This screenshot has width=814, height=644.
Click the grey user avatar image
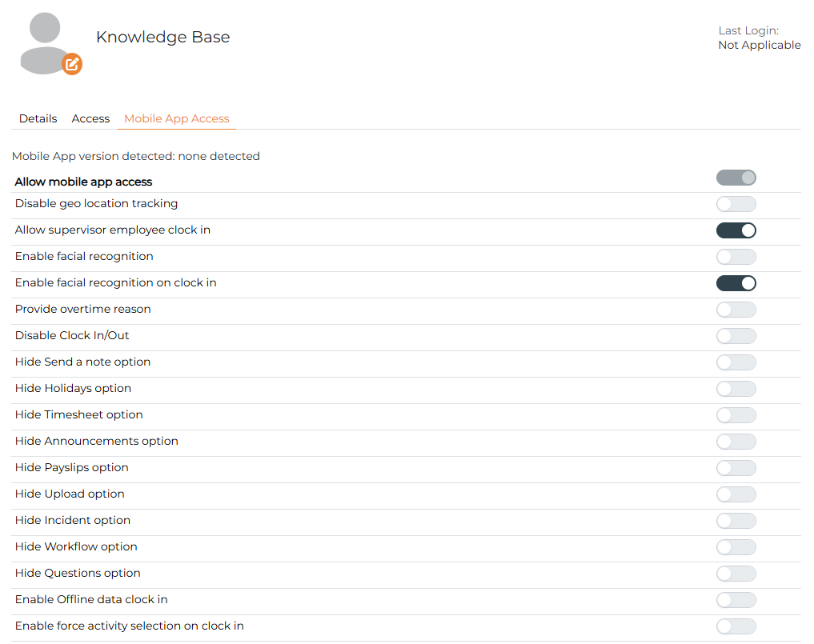pos(45,43)
